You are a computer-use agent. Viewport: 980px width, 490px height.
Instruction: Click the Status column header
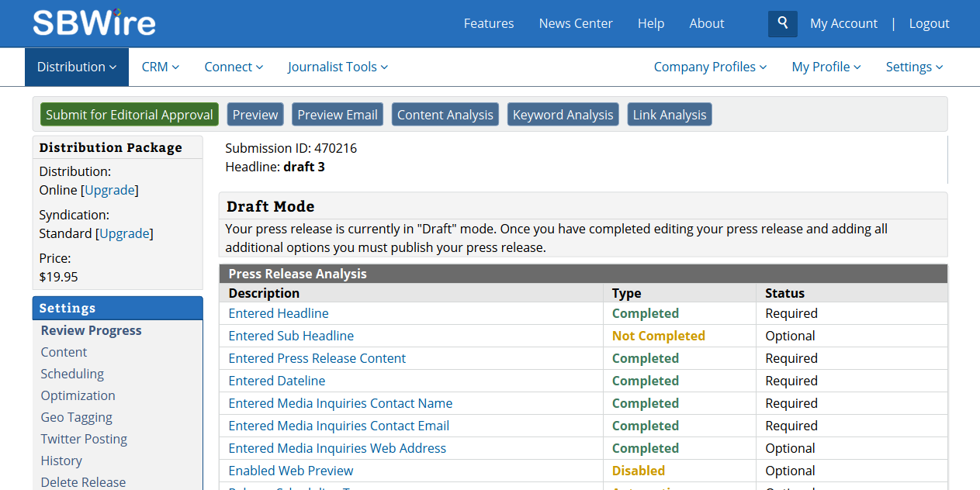point(785,293)
